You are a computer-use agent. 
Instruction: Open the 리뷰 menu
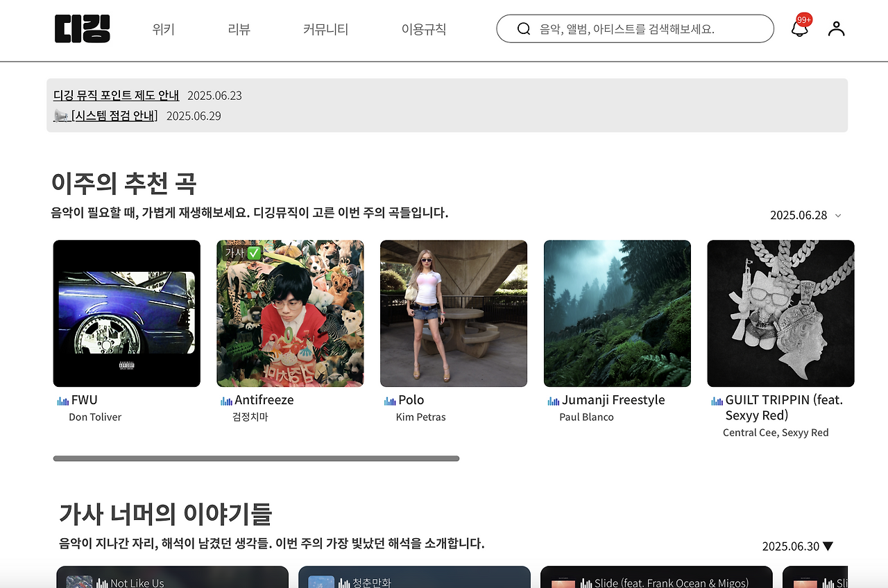[x=239, y=29]
